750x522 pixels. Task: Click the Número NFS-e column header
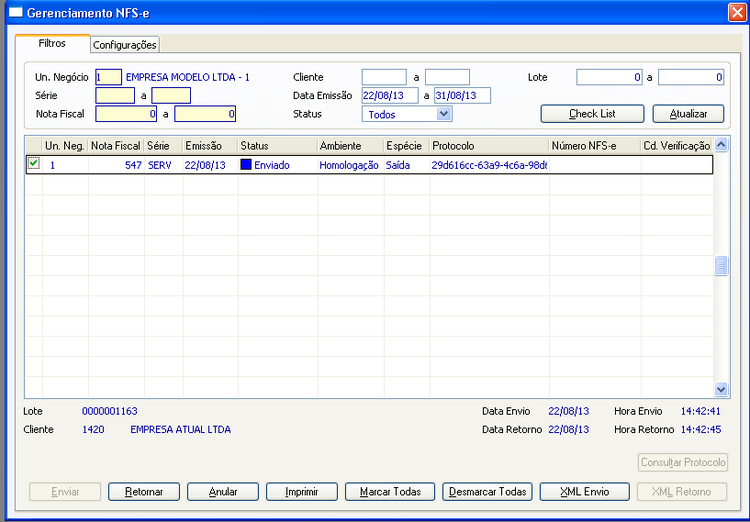[x=595, y=145]
